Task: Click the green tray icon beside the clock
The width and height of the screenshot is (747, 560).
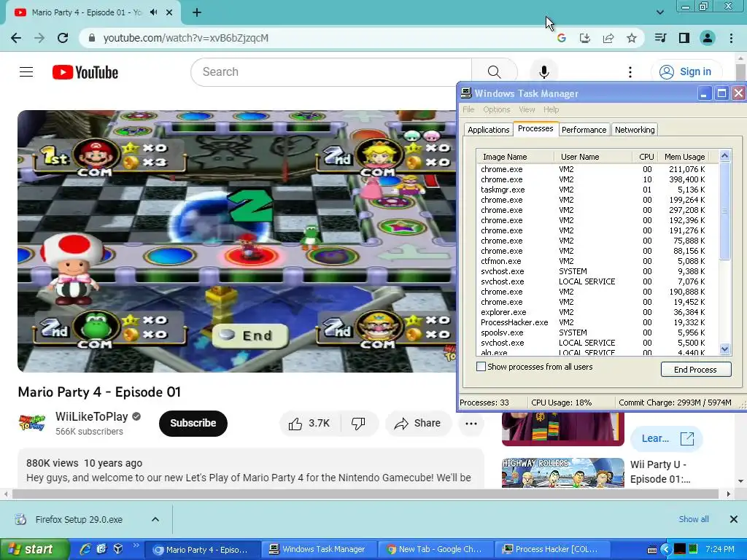Action: click(x=693, y=549)
